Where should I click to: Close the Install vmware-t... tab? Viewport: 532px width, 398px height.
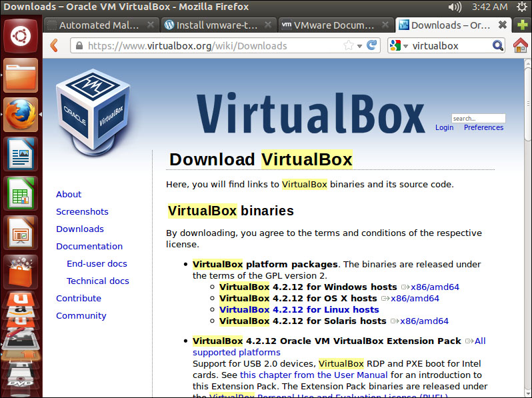coord(268,25)
